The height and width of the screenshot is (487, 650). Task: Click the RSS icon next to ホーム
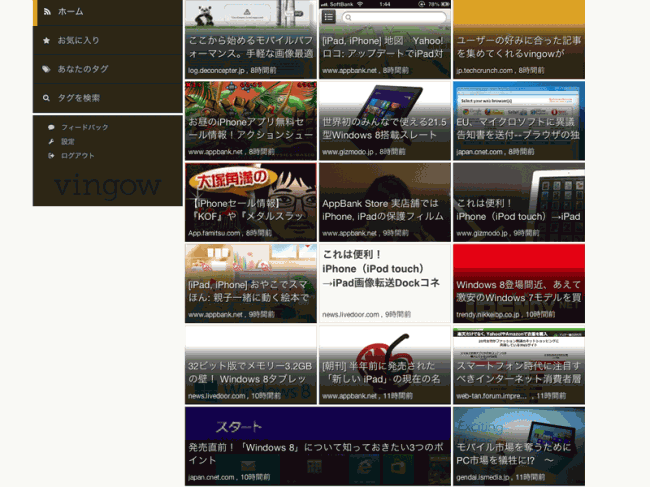pyautogui.click(x=47, y=12)
